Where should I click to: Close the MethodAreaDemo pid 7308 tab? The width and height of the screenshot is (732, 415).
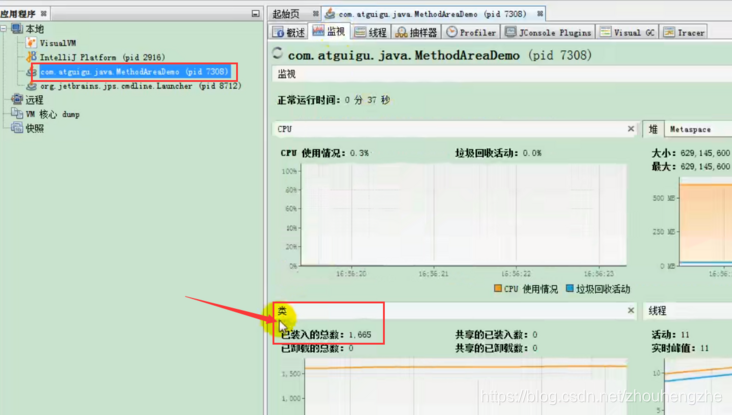[x=540, y=14]
